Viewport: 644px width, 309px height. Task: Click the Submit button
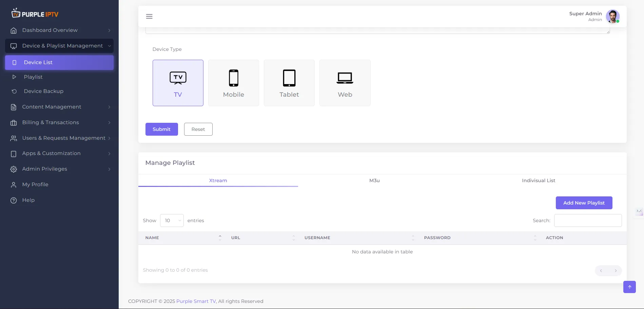(x=162, y=129)
